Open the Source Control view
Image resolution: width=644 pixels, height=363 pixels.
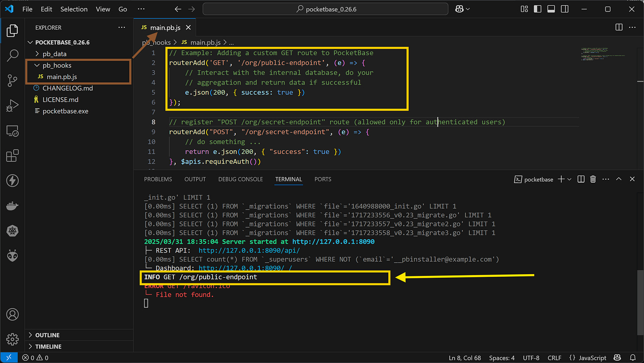point(12,81)
